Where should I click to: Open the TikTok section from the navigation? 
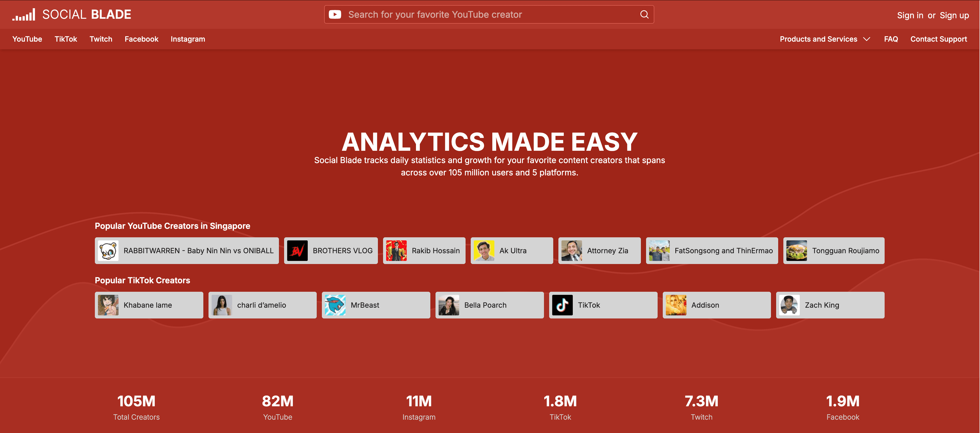click(66, 39)
